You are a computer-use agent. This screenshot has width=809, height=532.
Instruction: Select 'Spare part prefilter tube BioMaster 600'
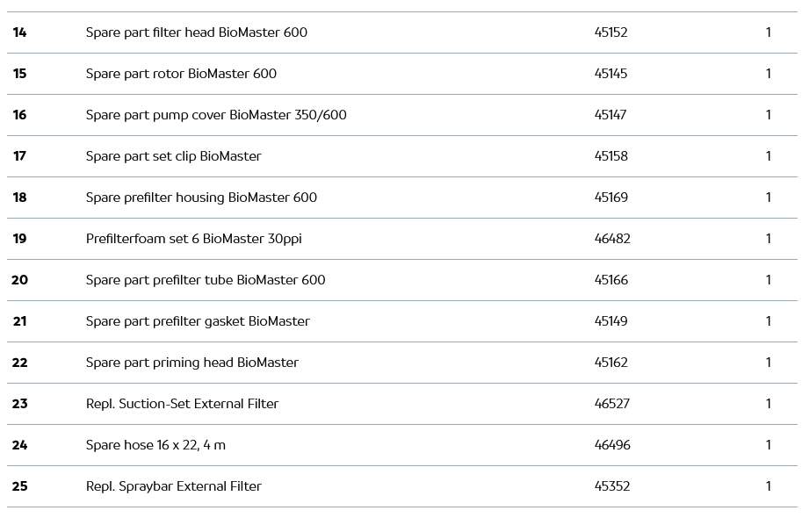pyautogui.click(x=206, y=280)
